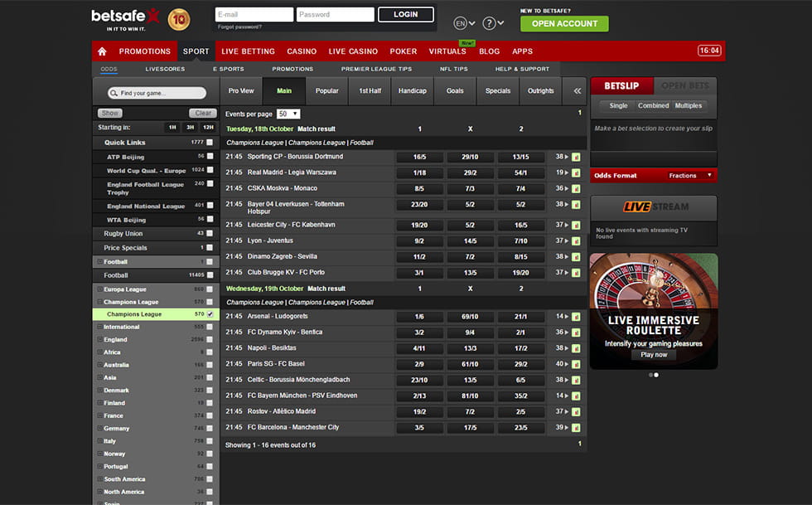Open stats icon for Rostov - Atlético Madrid
This screenshot has width=812, height=505.
(576, 412)
